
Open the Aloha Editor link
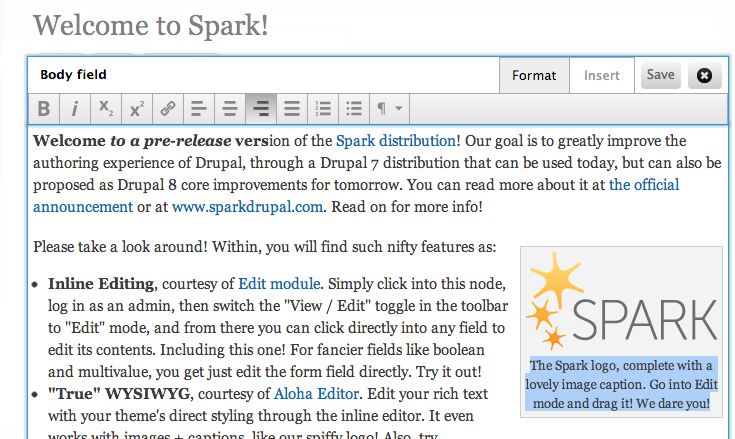point(316,394)
